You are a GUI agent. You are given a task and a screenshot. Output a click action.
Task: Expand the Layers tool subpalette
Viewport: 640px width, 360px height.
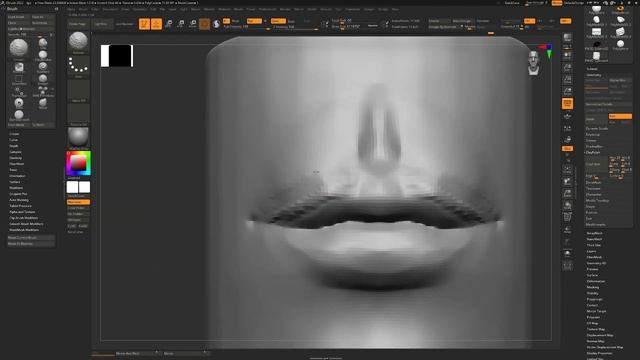(591, 251)
